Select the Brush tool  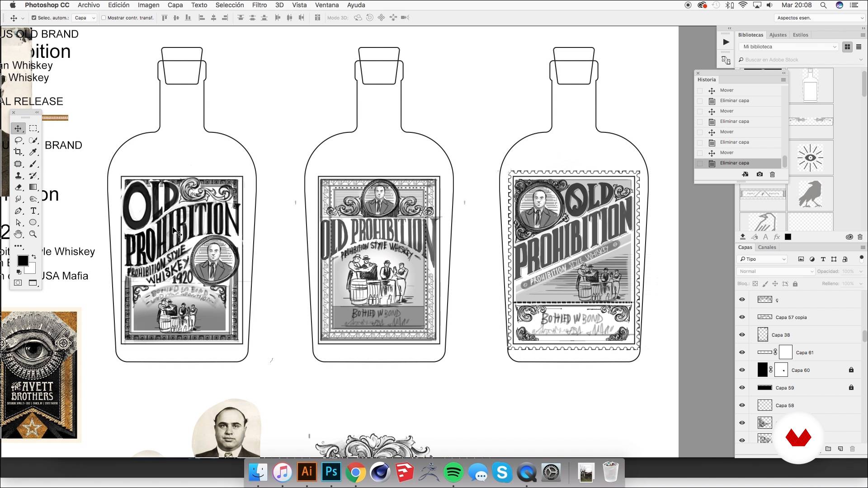tap(33, 164)
